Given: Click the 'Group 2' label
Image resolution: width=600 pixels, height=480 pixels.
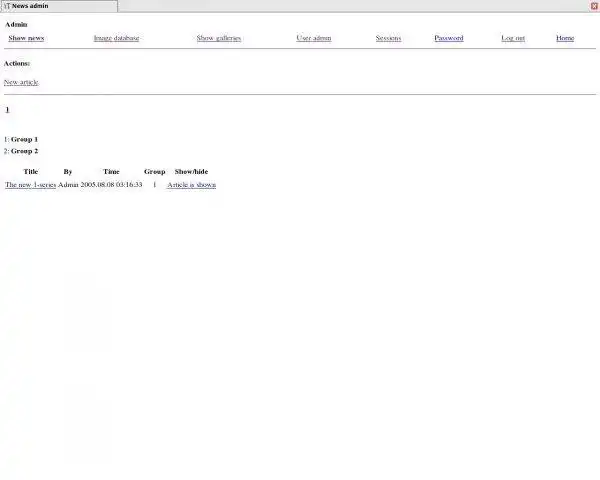Looking at the screenshot, I should pos(24,151).
